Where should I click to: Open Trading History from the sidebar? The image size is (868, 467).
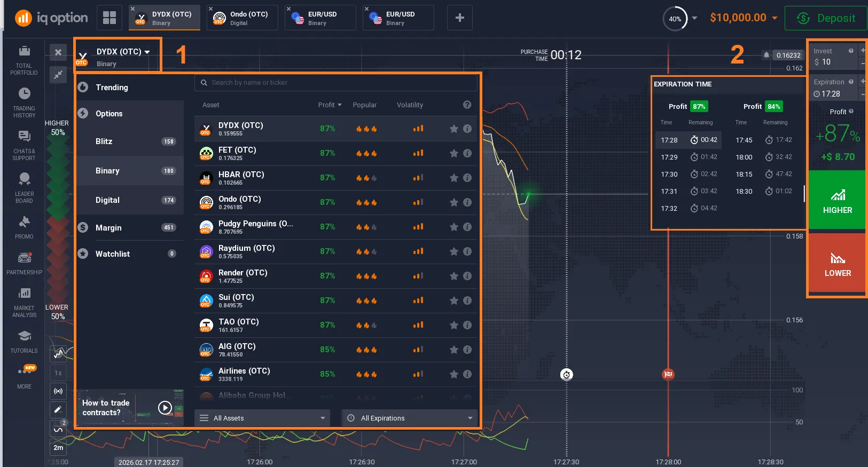[x=24, y=101]
